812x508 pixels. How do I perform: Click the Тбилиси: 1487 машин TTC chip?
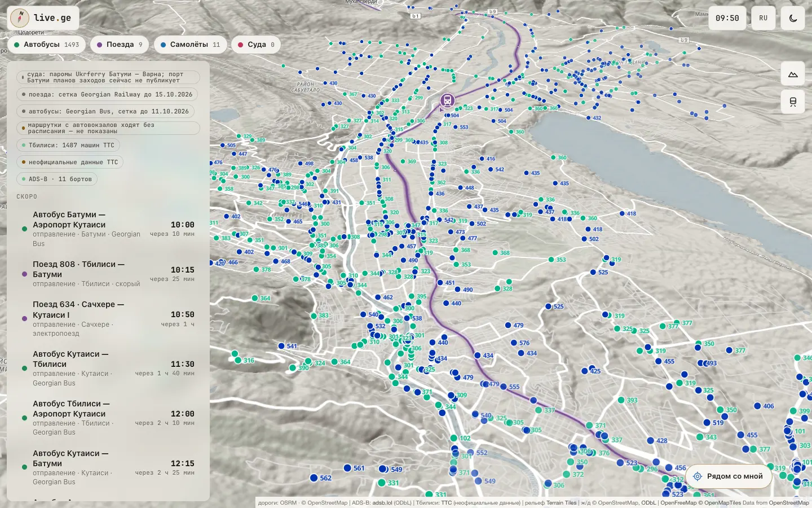click(68, 145)
